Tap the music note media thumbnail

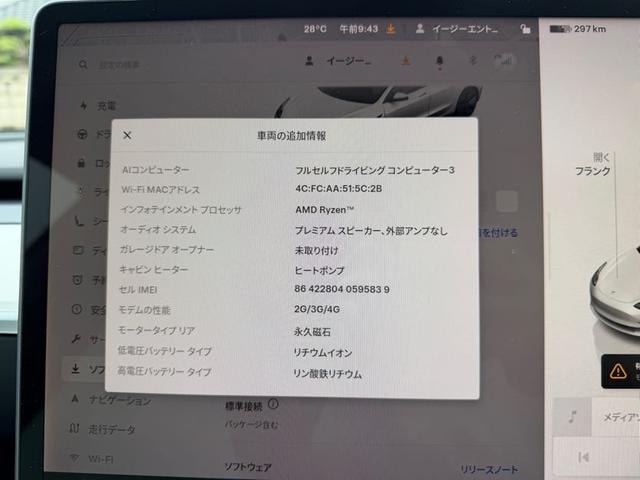pos(572,417)
